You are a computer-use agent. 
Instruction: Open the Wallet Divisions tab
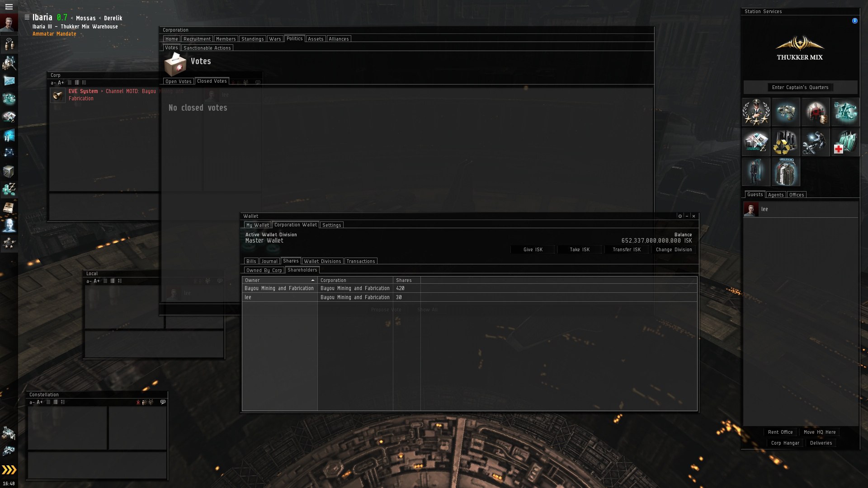pos(322,261)
